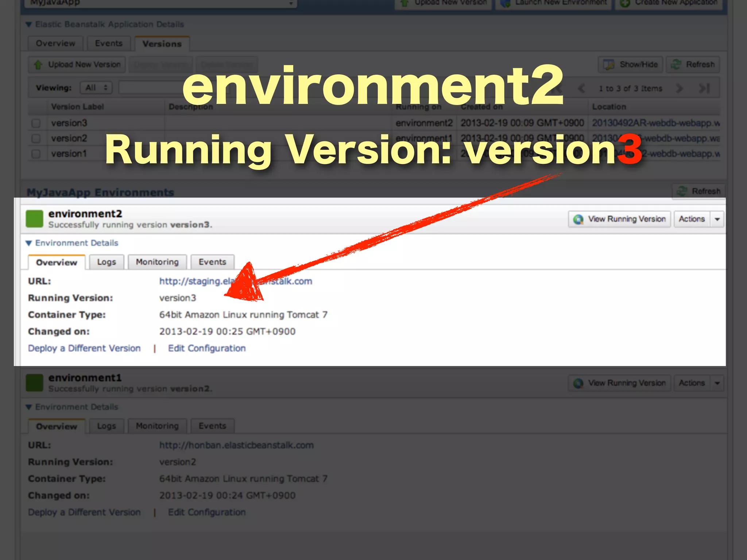Viewport: 747px width, 560px height.
Task: Click environment2 Changed on value 00:25
Action: click(227, 331)
